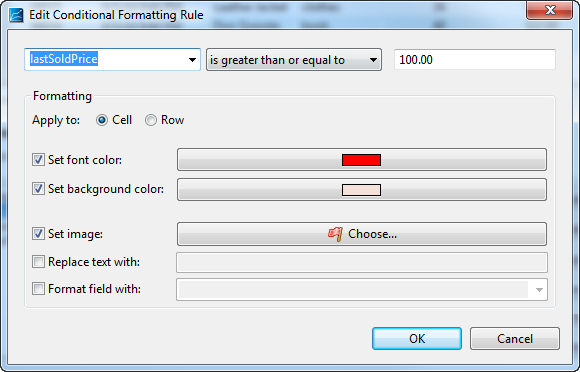Image resolution: width=580 pixels, height=372 pixels.
Task: Click the light pink background color swatch
Action: coord(361,190)
